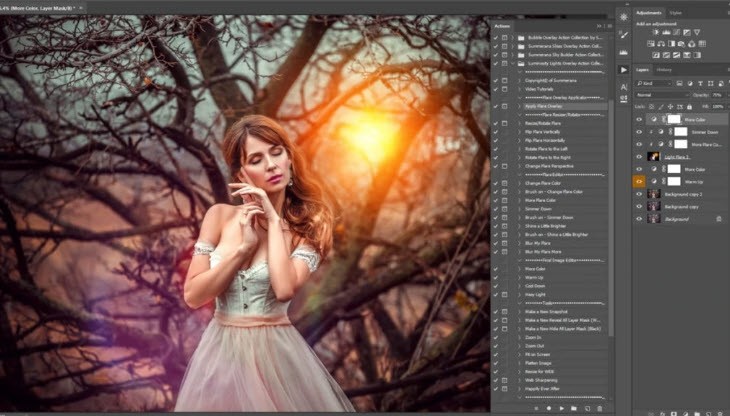Click the lock all padlock icon
This screenshot has height=416, width=730.
[689, 107]
